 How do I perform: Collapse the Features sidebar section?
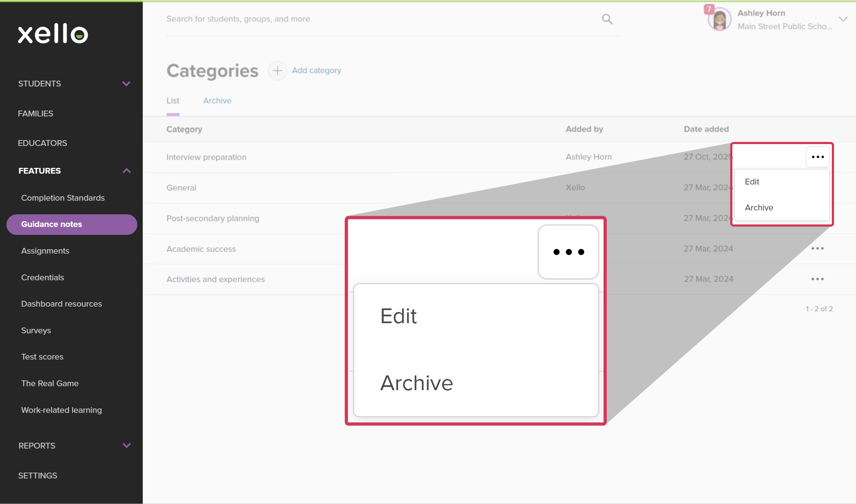126,171
